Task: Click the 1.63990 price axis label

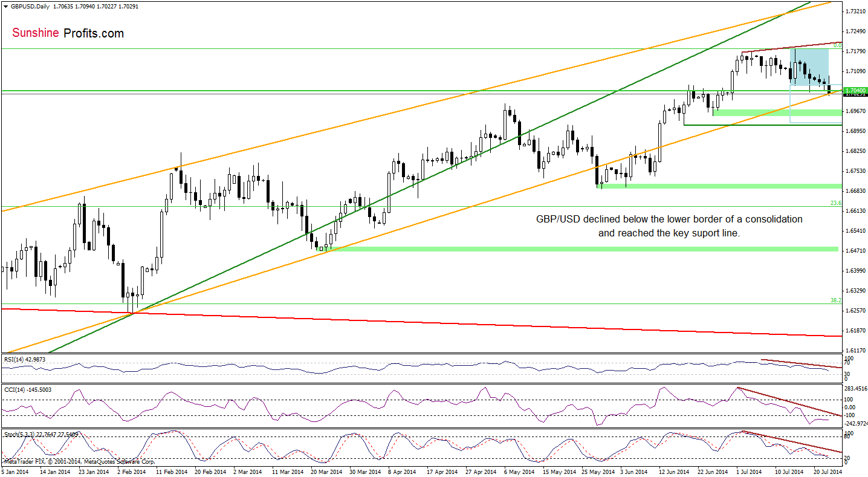Action: pos(855,271)
